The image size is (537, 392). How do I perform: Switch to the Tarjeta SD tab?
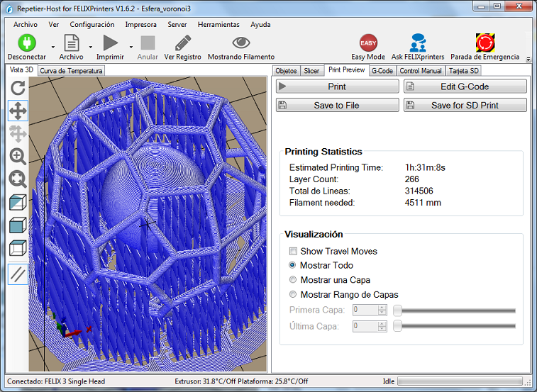[464, 71]
